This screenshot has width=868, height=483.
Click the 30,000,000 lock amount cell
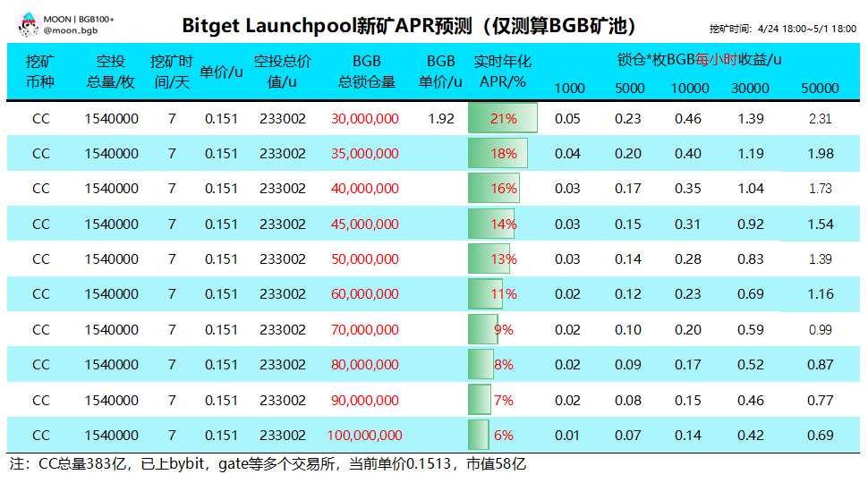coord(365,119)
